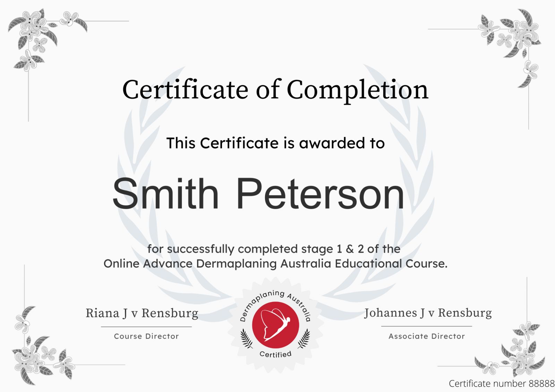Select 'for successfully completed stage 1 & 2' line

(274, 249)
